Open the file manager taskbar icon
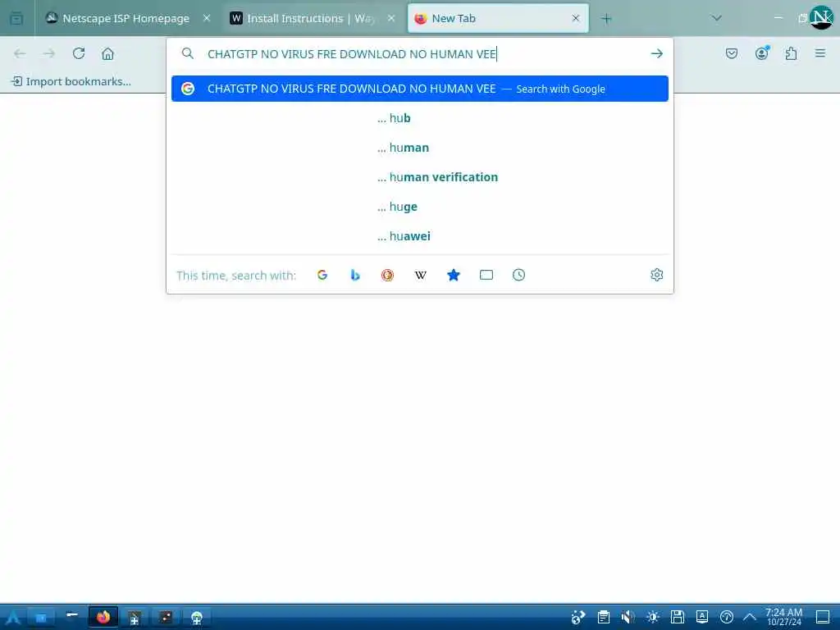Screen dimensions: 840x630 pyautogui.click(x=41, y=618)
